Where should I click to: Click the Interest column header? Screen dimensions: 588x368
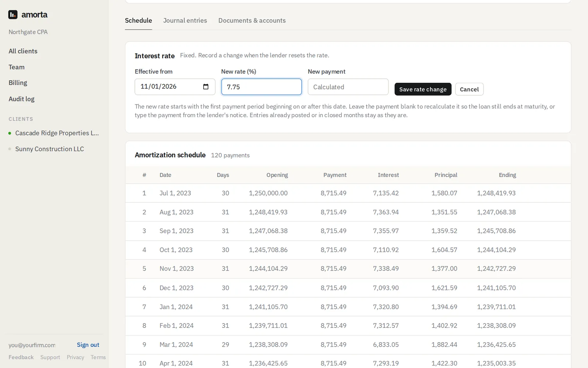[388, 175]
